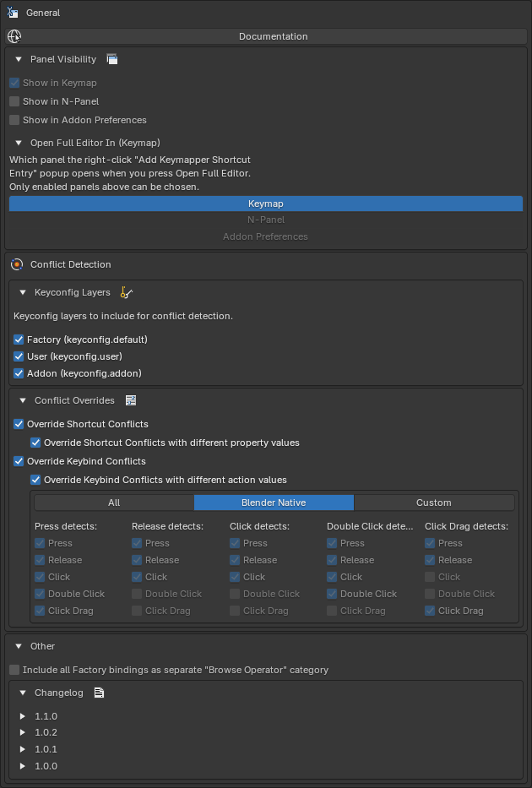
Task: Toggle Show in Keymap checkbox
Action: 14,83
